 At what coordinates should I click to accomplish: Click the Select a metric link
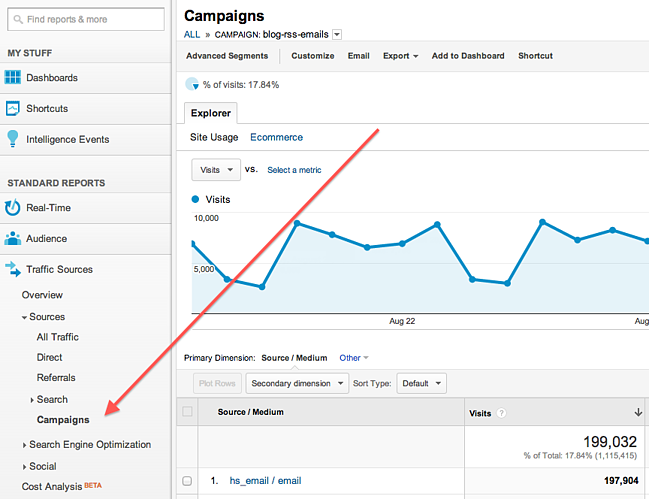pos(294,170)
